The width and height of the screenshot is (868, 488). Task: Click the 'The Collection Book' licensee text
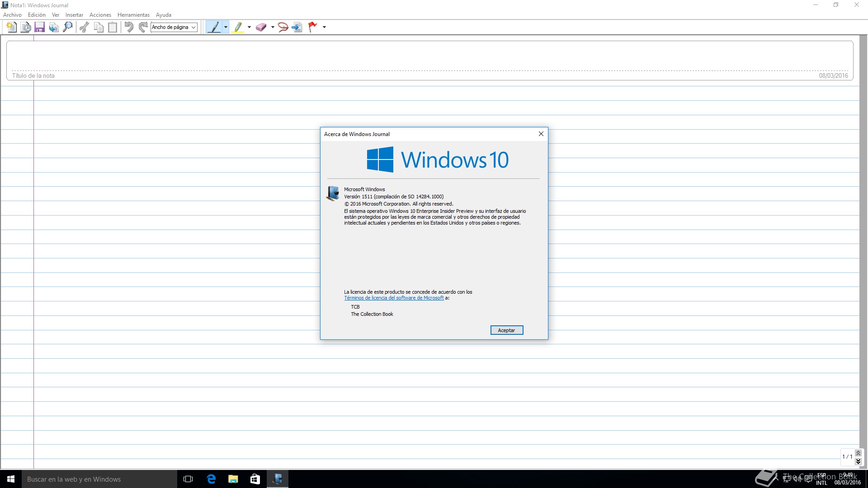[x=372, y=314]
